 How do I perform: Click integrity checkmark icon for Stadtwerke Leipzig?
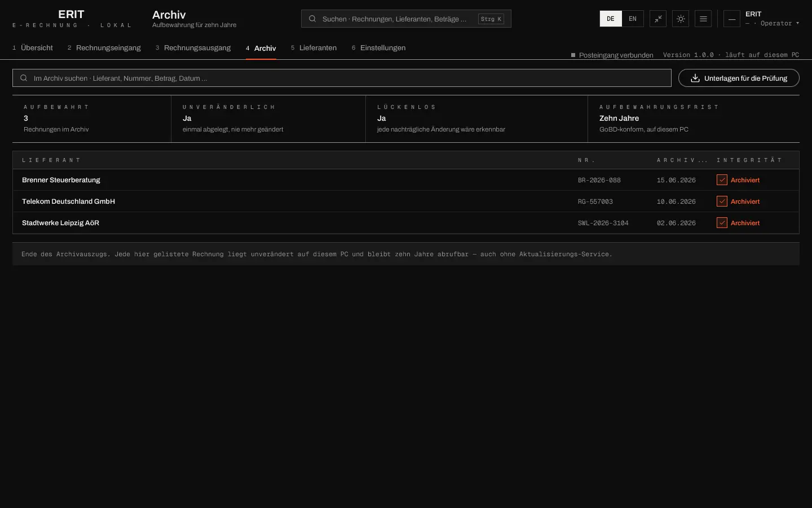click(722, 223)
